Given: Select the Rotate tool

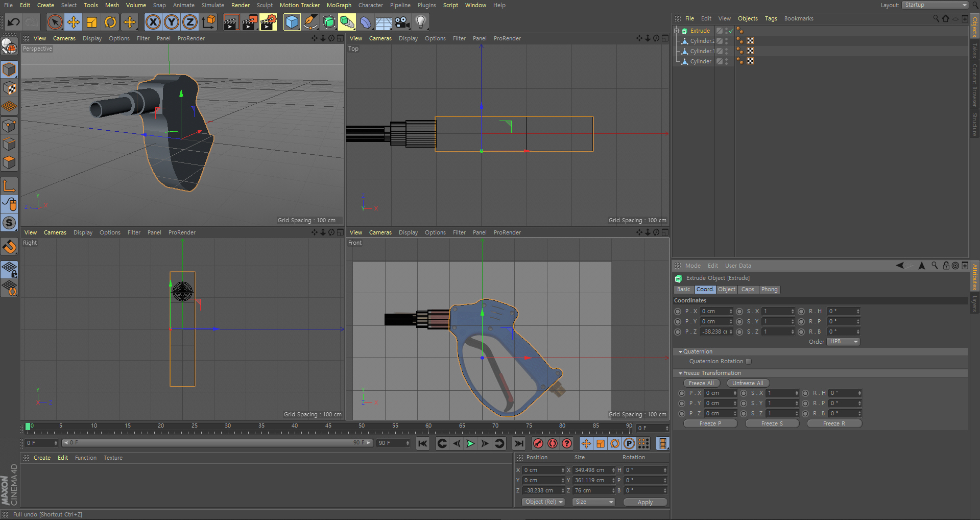Looking at the screenshot, I should [110, 22].
